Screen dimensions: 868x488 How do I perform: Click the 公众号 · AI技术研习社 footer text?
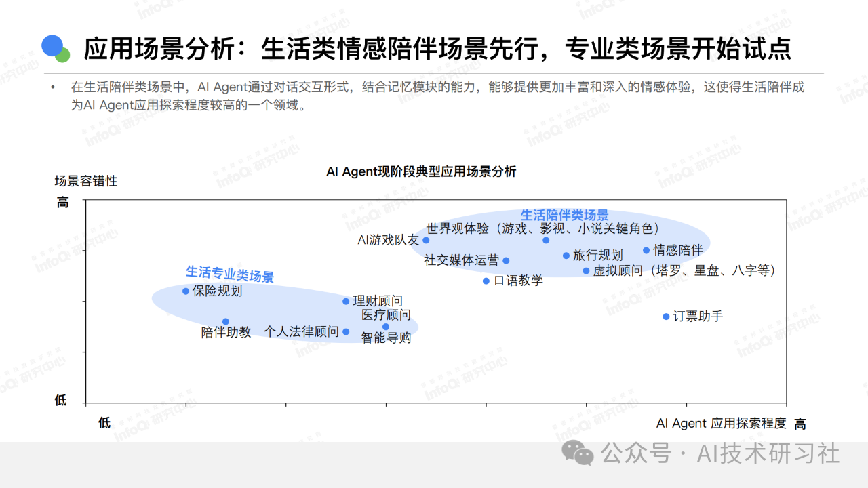pos(722,453)
